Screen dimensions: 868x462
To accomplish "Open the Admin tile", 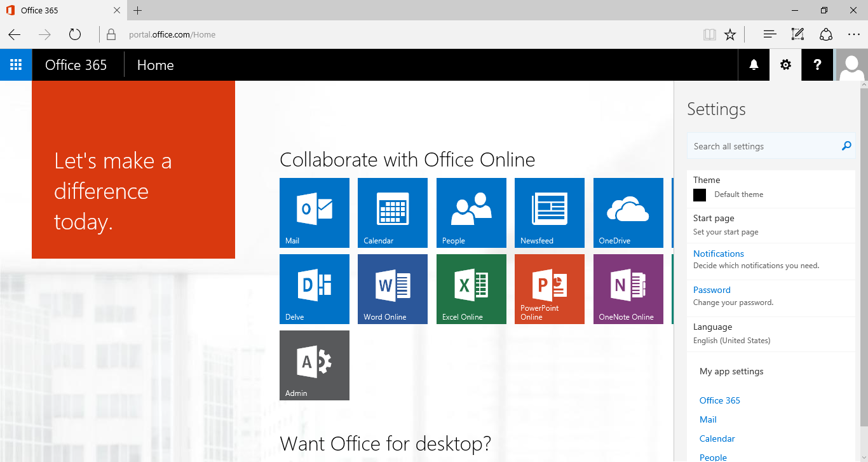I will point(315,365).
